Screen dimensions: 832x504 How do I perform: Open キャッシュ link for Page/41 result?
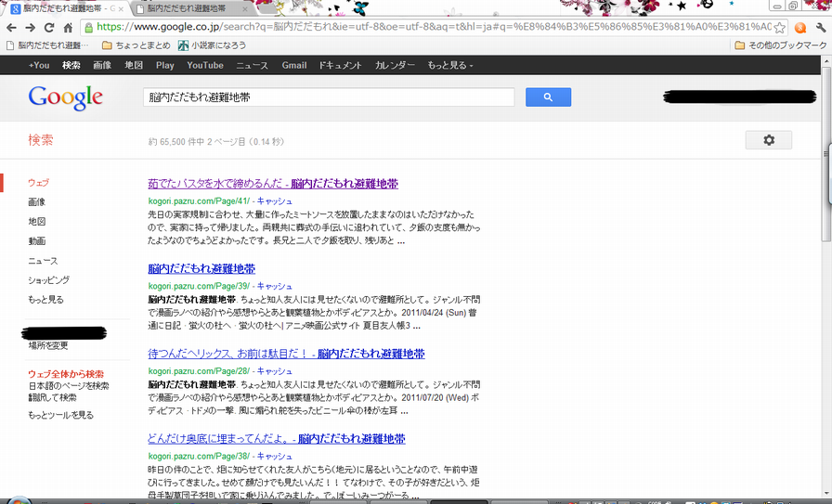274,201
